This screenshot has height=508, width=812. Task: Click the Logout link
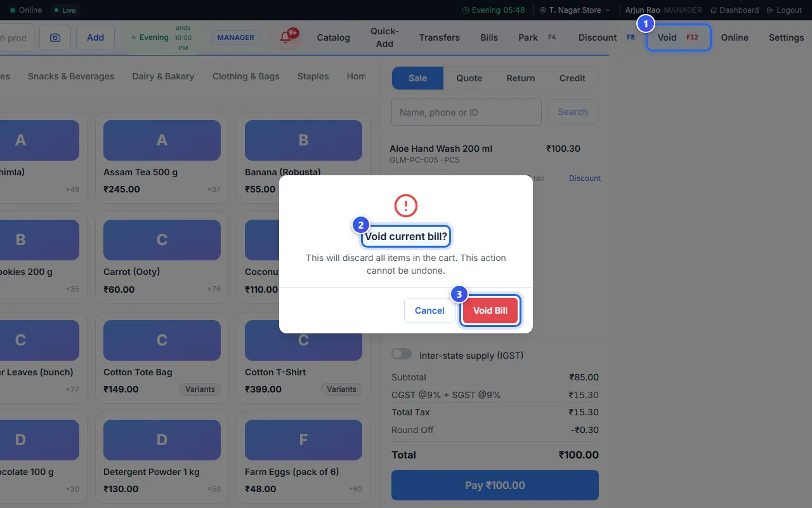pos(784,10)
